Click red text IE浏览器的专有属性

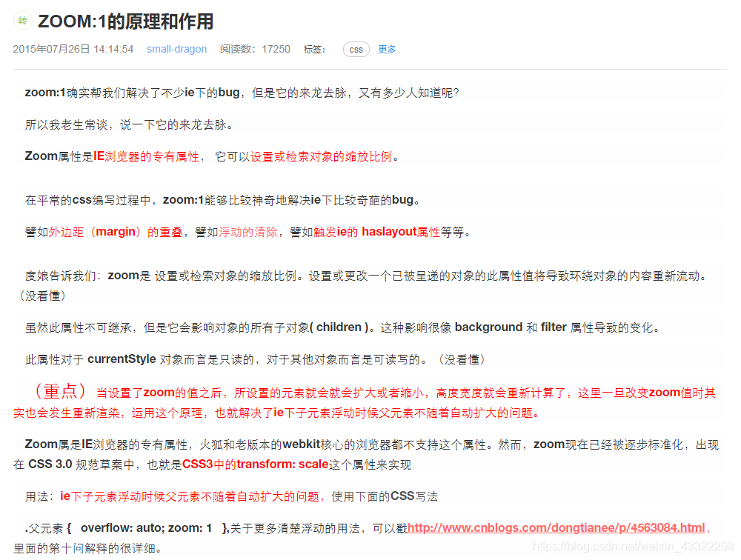pyautogui.click(x=146, y=156)
